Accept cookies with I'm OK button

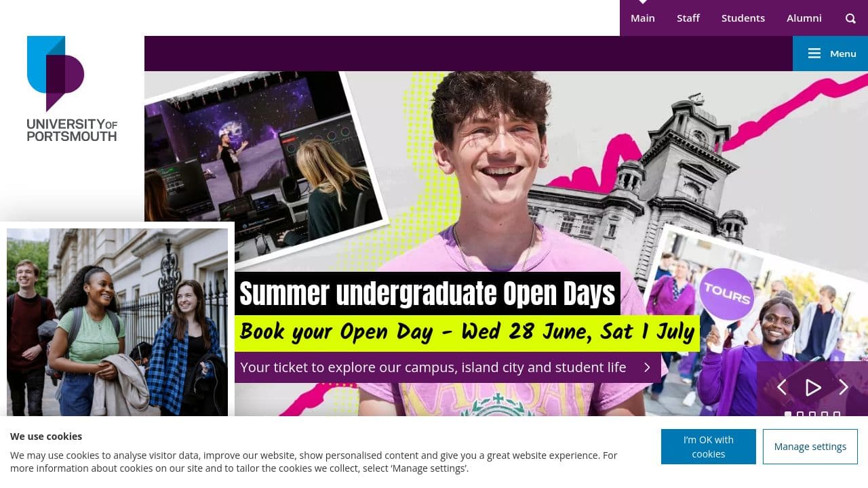(x=708, y=447)
